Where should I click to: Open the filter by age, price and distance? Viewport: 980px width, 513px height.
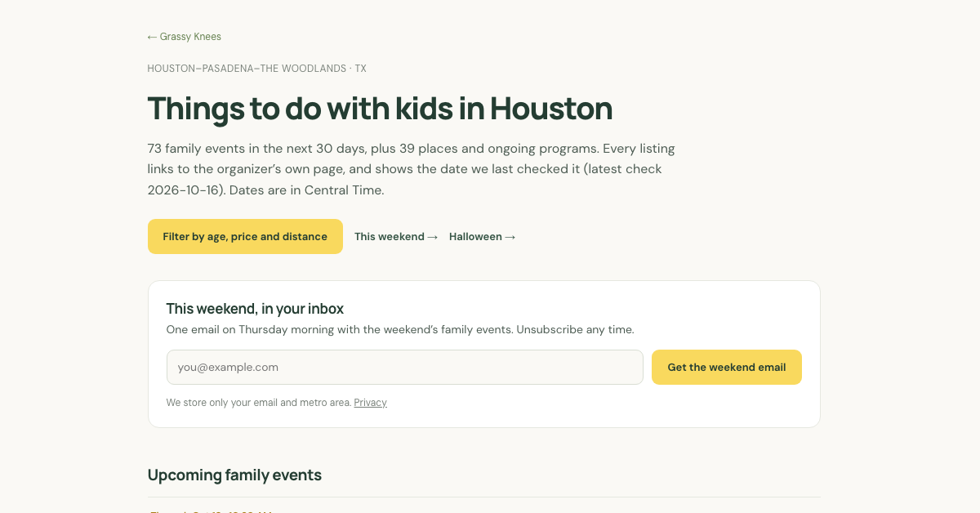(245, 236)
